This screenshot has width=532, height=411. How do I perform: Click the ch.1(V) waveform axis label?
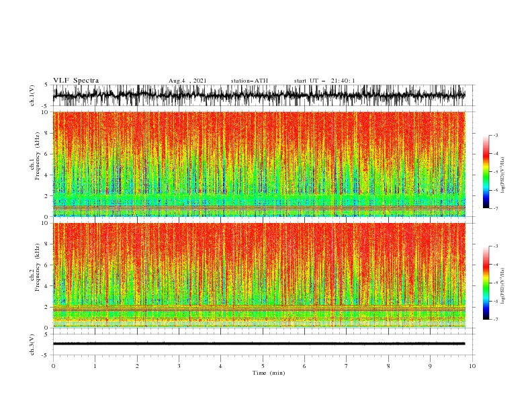[32, 95]
